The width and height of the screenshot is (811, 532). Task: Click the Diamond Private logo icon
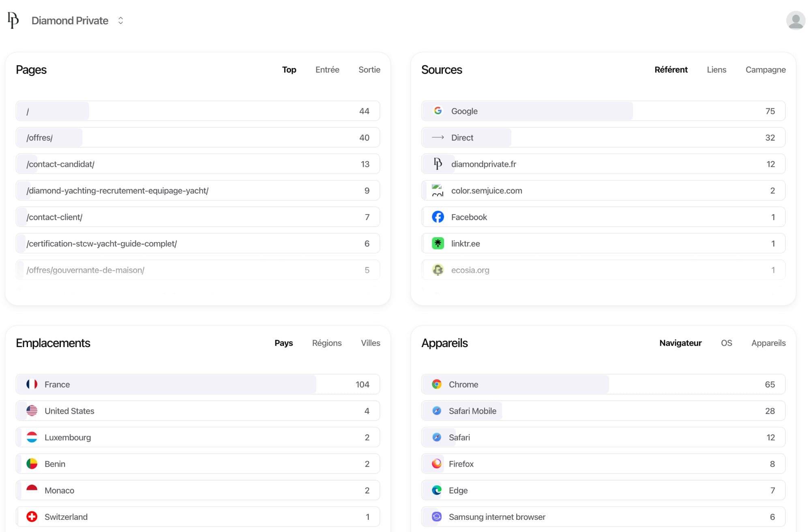click(x=13, y=20)
